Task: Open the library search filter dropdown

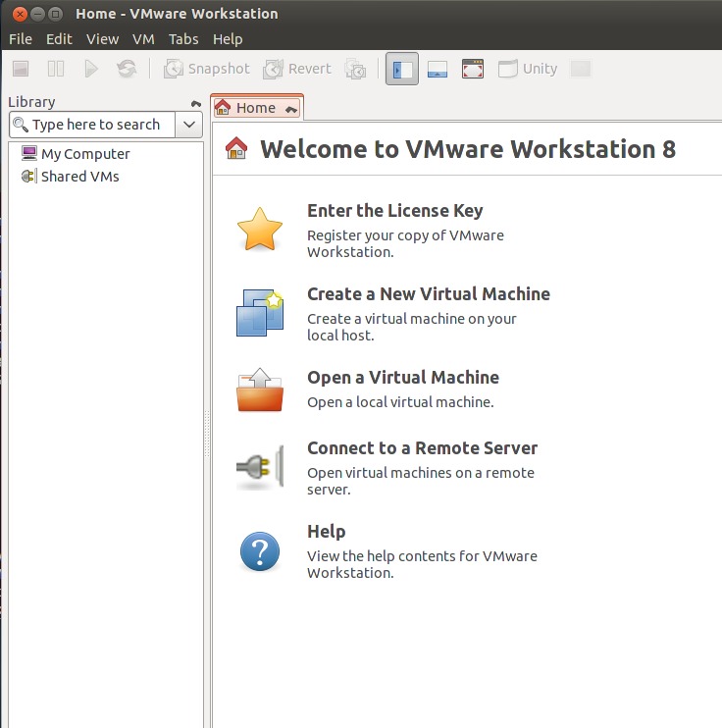Action: tap(189, 125)
